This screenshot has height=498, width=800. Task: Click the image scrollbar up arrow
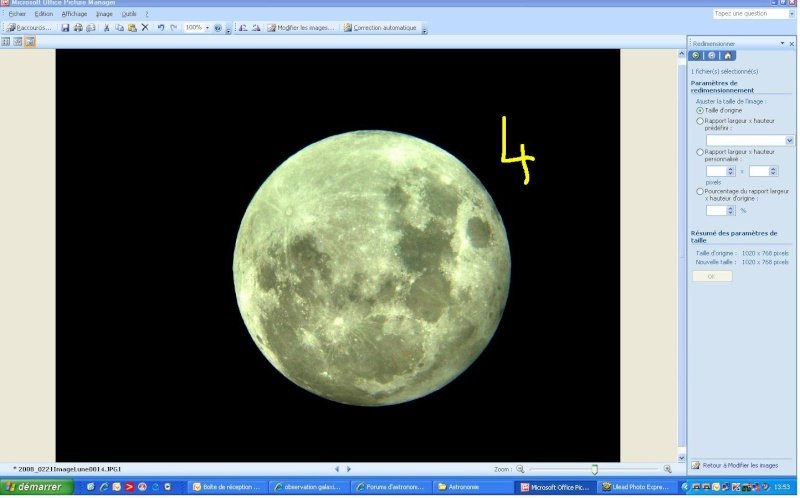pyautogui.click(x=683, y=54)
